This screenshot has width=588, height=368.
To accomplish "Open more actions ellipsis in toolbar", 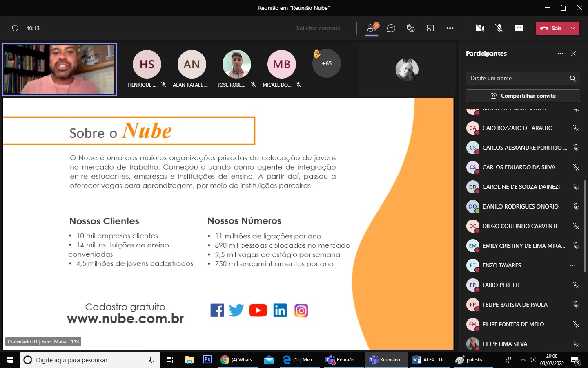I will [x=450, y=28].
